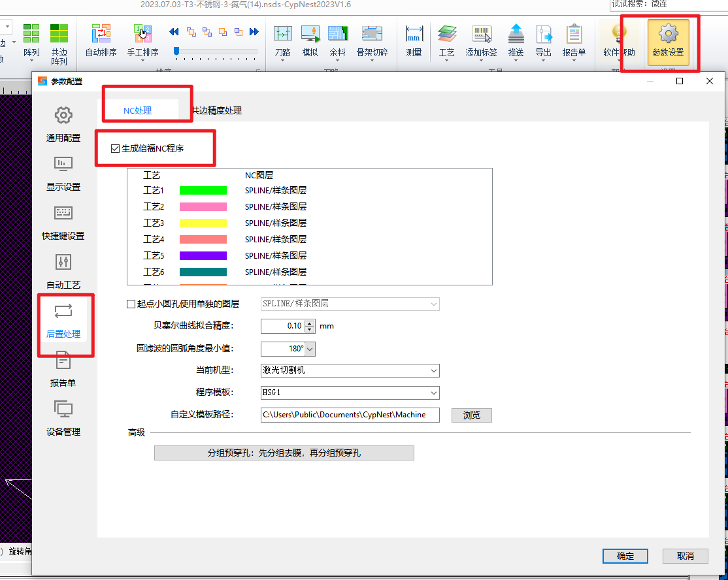Go to 通用配置 general configuration
The image size is (728, 580).
coord(63,124)
